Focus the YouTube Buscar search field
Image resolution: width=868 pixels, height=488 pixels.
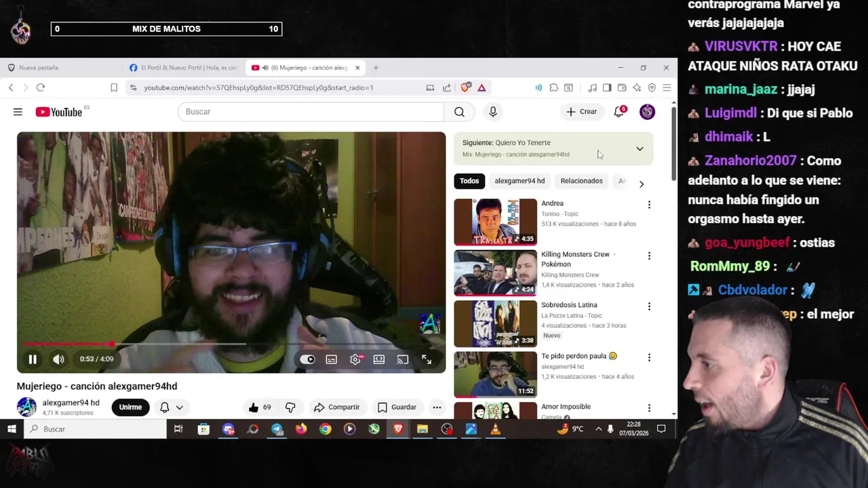pos(311,112)
